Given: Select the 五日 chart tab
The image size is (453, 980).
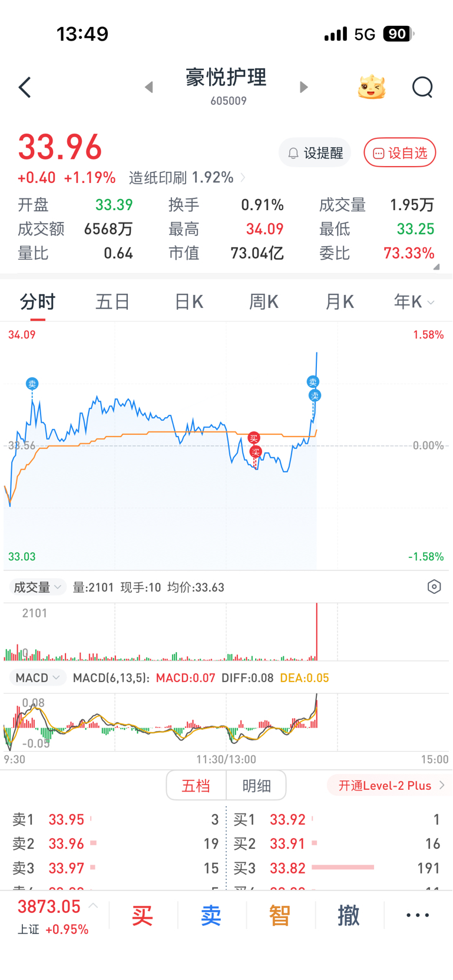Looking at the screenshot, I should coord(113,302).
